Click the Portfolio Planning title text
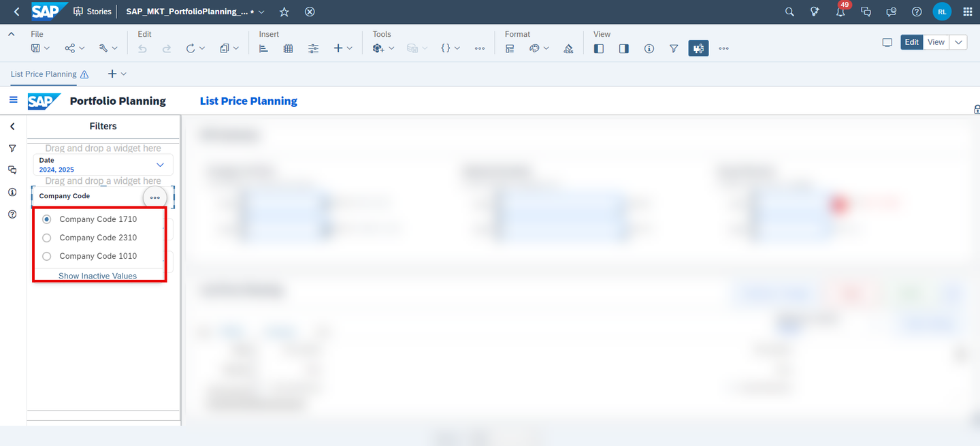Image resolution: width=980 pixels, height=446 pixels. 118,101
